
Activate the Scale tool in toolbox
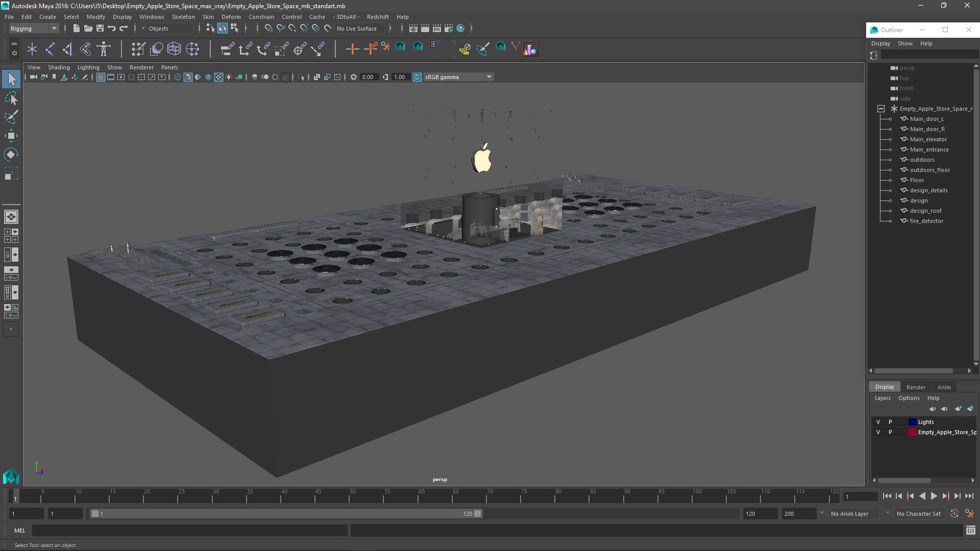(x=11, y=173)
